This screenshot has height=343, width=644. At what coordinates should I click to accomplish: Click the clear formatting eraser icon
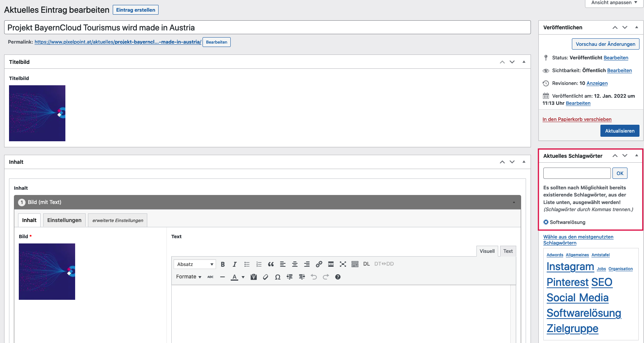[x=266, y=277]
